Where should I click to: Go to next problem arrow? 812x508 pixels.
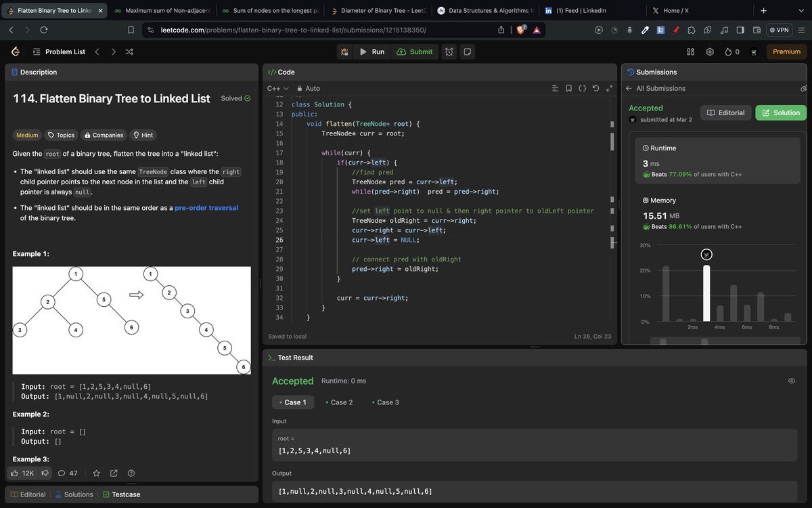[113, 51]
